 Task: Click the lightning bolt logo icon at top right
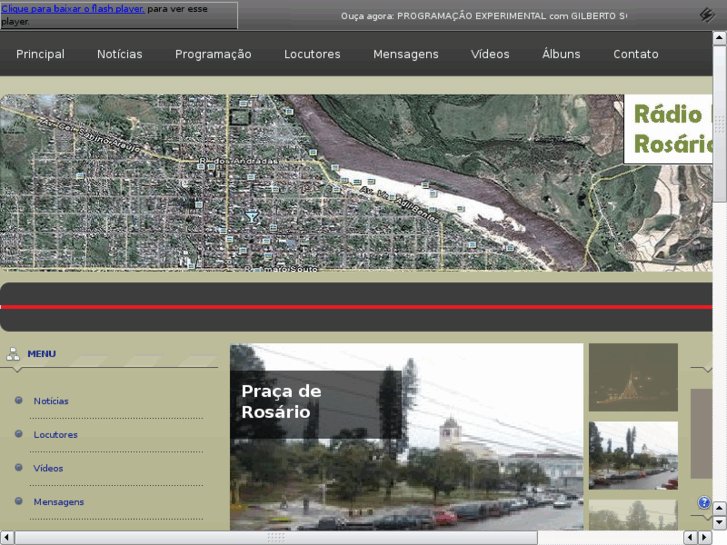[x=707, y=15]
